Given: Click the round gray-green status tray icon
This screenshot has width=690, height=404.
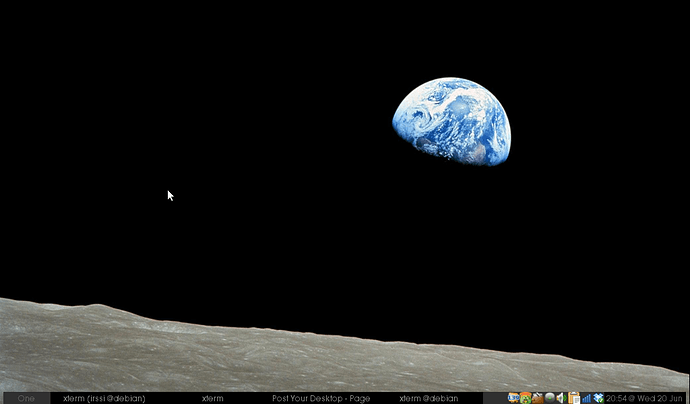Looking at the screenshot, I should 549,398.
